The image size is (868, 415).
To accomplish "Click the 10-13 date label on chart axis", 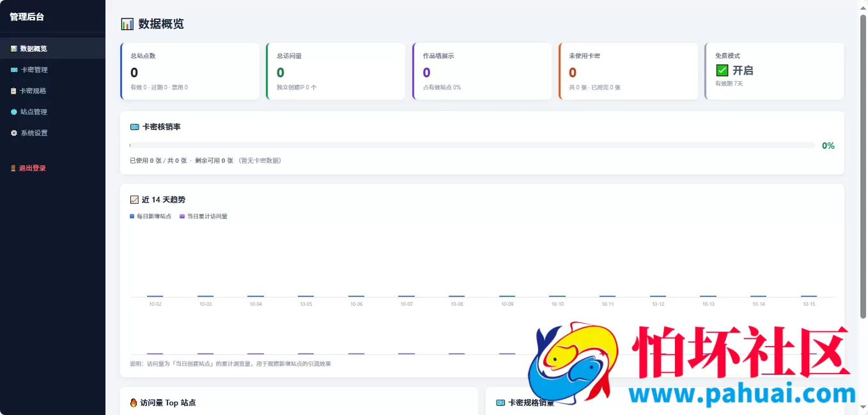I will tap(708, 305).
